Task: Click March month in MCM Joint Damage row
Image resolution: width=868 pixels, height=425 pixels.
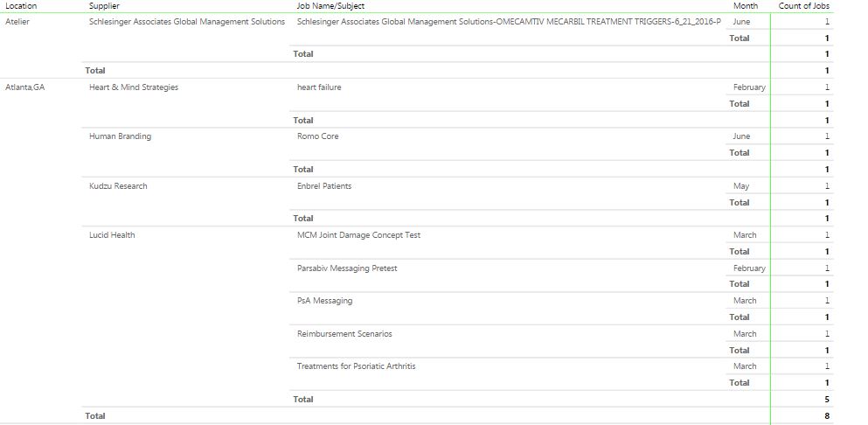Action: click(x=745, y=235)
